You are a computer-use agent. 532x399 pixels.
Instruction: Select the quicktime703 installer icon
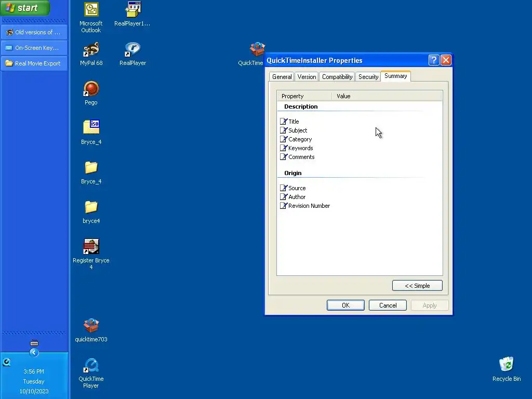91,330
